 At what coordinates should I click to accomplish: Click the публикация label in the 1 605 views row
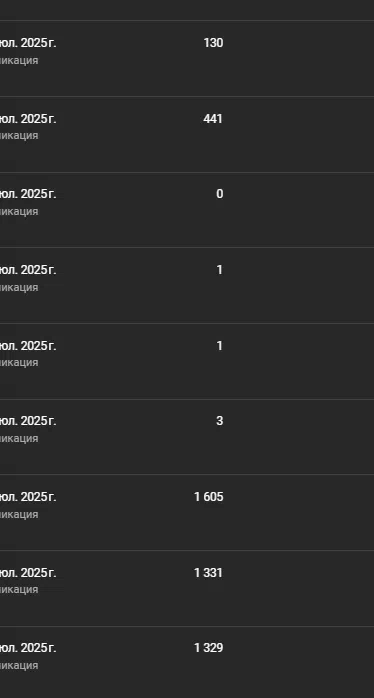(x=19, y=514)
